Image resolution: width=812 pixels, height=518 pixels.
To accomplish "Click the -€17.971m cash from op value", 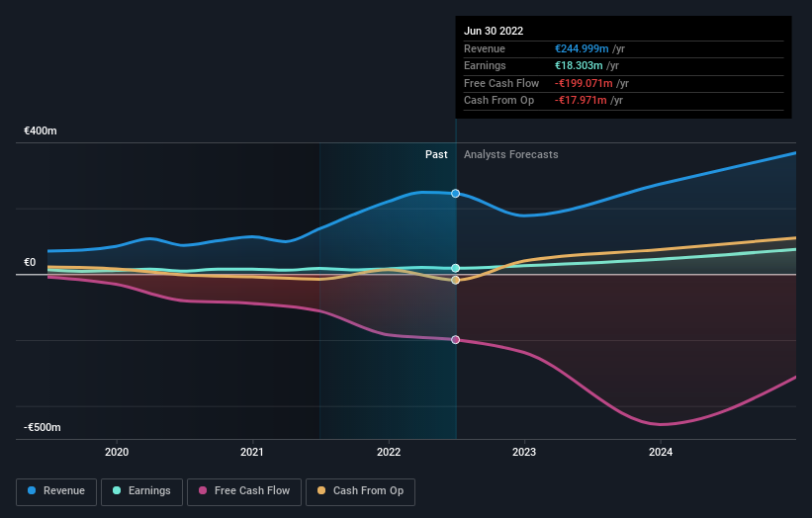I will pyautogui.click(x=581, y=101).
